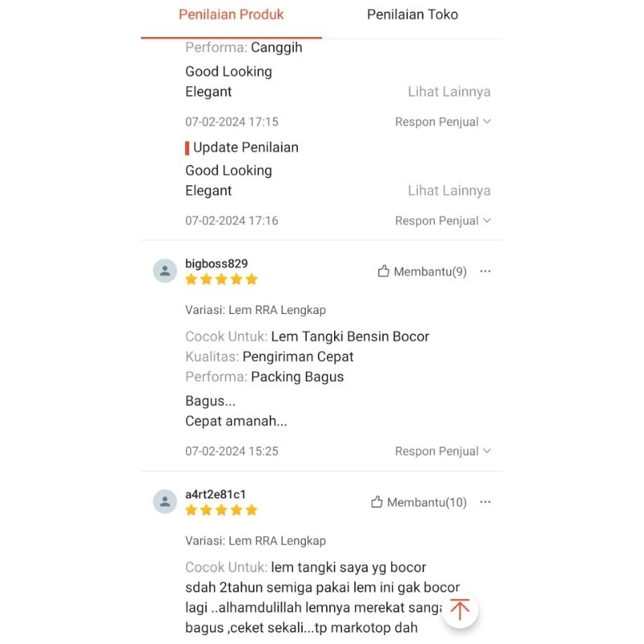Click the five-star rating under a4rt2e81c1
This screenshot has width=644, height=644.
(221, 510)
